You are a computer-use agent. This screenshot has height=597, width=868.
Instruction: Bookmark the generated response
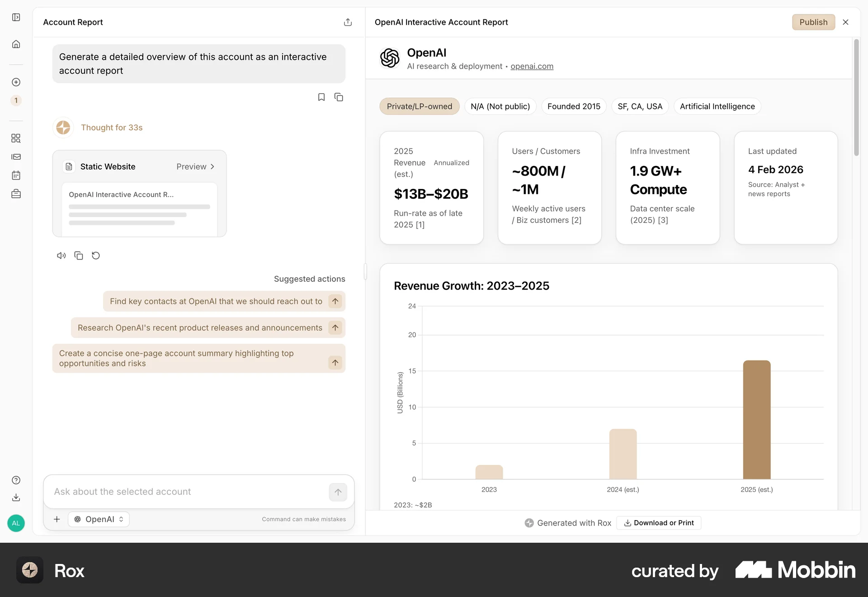click(321, 97)
